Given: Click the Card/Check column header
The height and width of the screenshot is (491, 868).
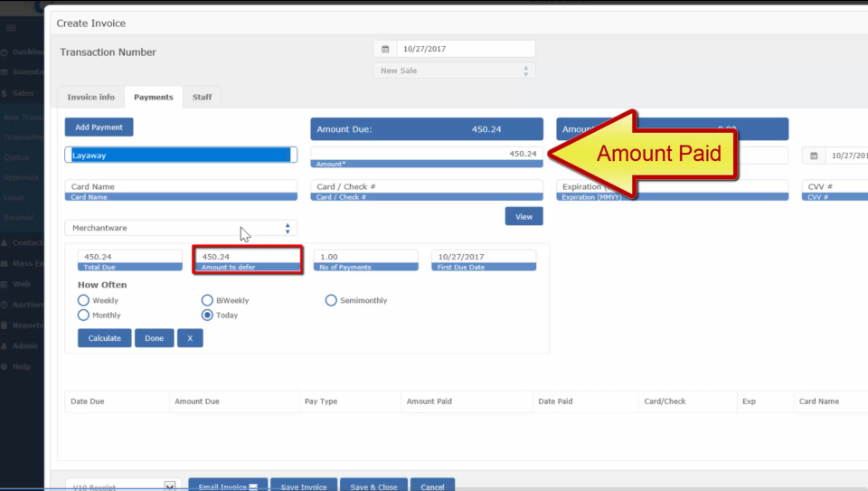Looking at the screenshot, I should click(665, 401).
